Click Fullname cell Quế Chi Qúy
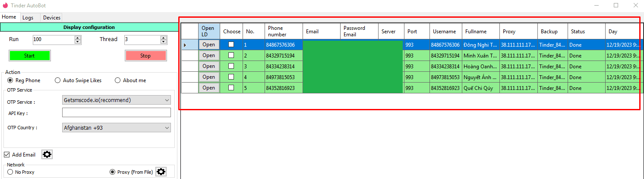Image resolution: width=644 pixels, height=179 pixels. point(481,88)
